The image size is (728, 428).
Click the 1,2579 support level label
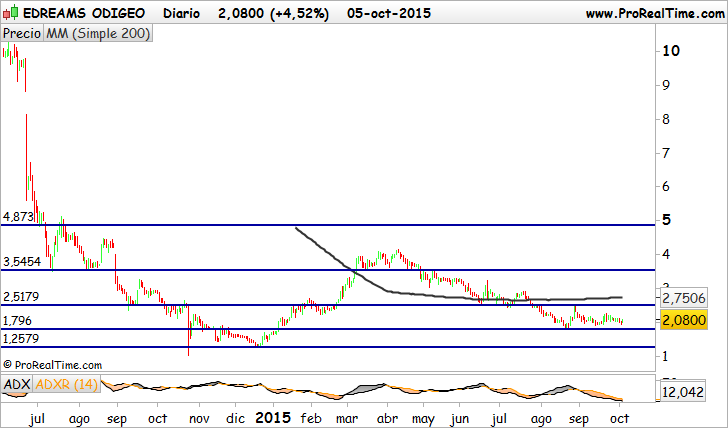(x=21, y=338)
